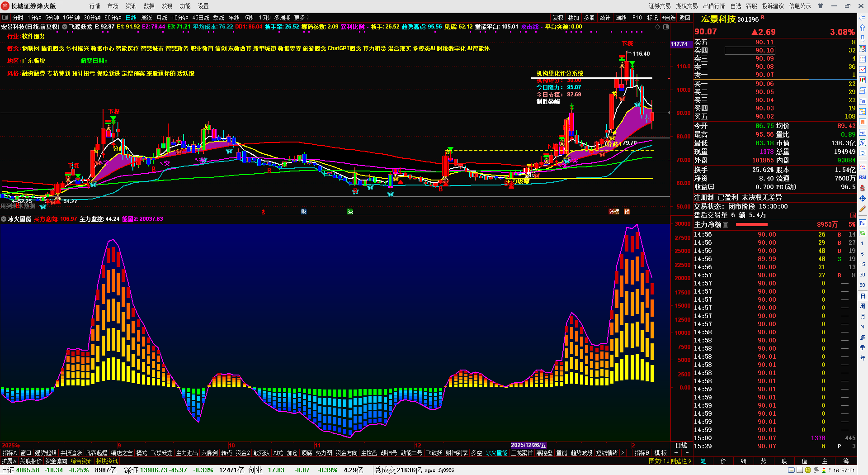Viewport: 868px width, 475px height.
Task: Click the 2025/12/26 date marker on timeline
Action: click(x=528, y=446)
